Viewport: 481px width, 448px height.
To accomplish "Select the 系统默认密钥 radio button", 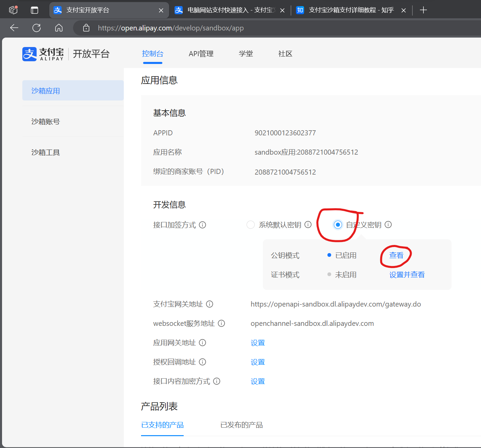I will (x=251, y=225).
